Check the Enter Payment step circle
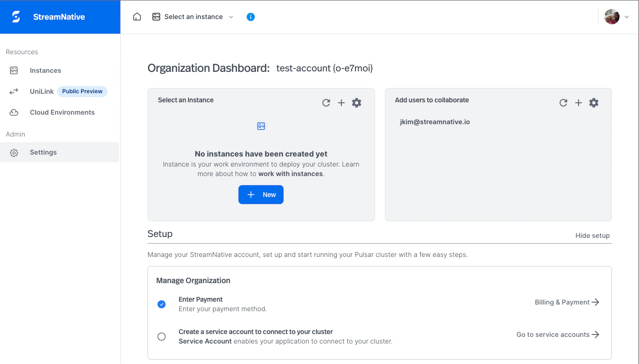Screen dimensions: 639x364 point(161,304)
